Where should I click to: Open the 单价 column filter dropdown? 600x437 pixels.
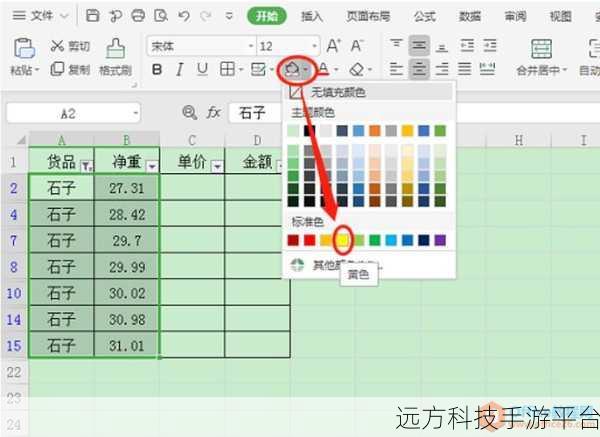coord(217,166)
